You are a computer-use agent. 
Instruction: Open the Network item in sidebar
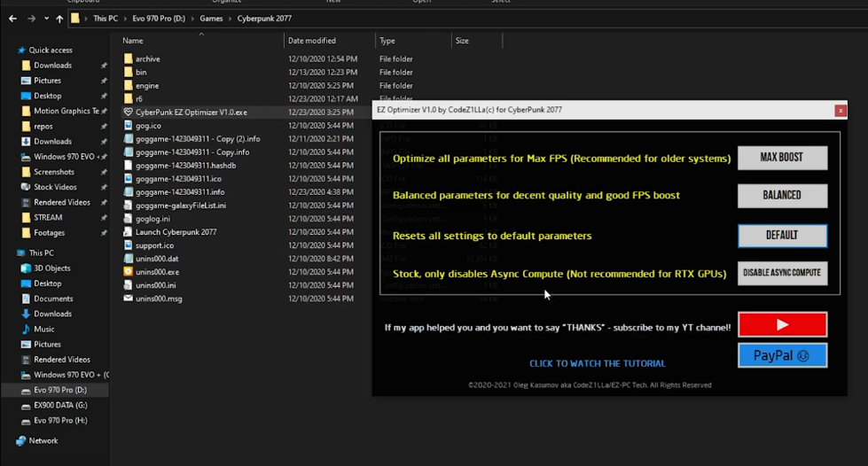(43, 440)
